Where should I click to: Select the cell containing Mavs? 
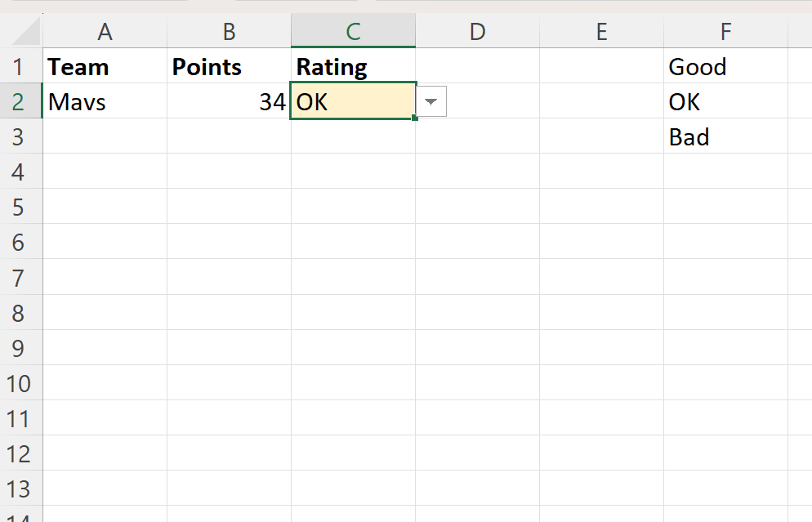(x=105, y=101)
